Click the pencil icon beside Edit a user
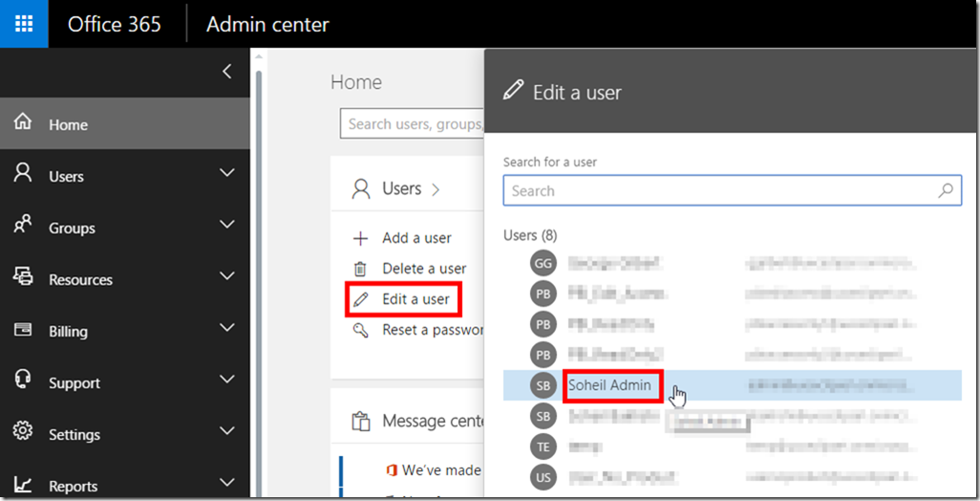980x501 pixels. [x=361, y=299]
